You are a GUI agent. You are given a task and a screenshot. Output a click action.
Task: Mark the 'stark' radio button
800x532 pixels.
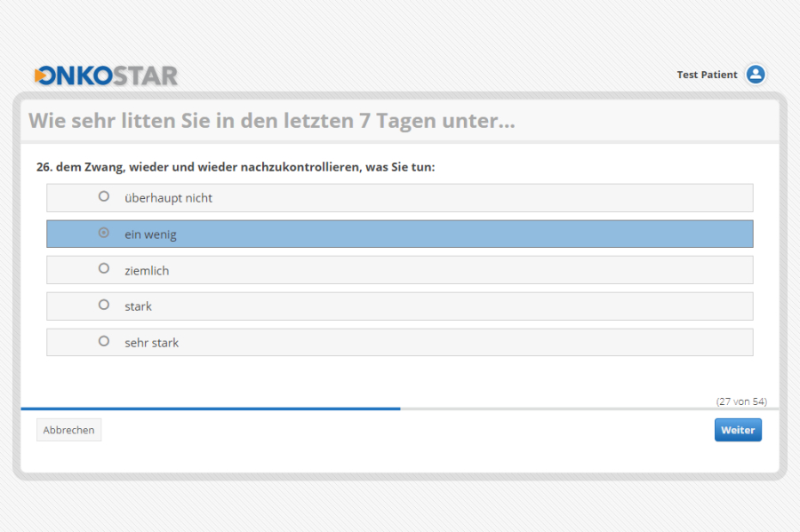104,305
